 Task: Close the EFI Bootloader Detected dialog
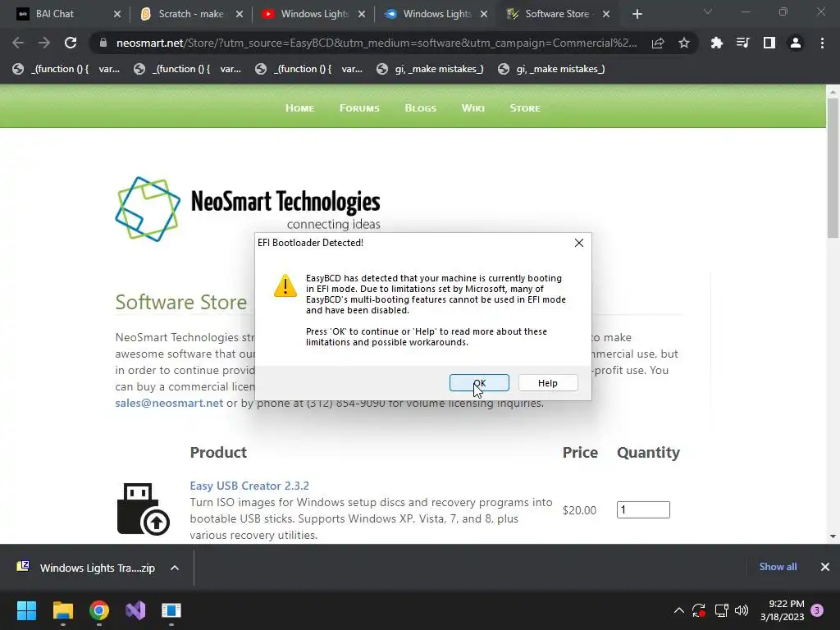(578, 243)
